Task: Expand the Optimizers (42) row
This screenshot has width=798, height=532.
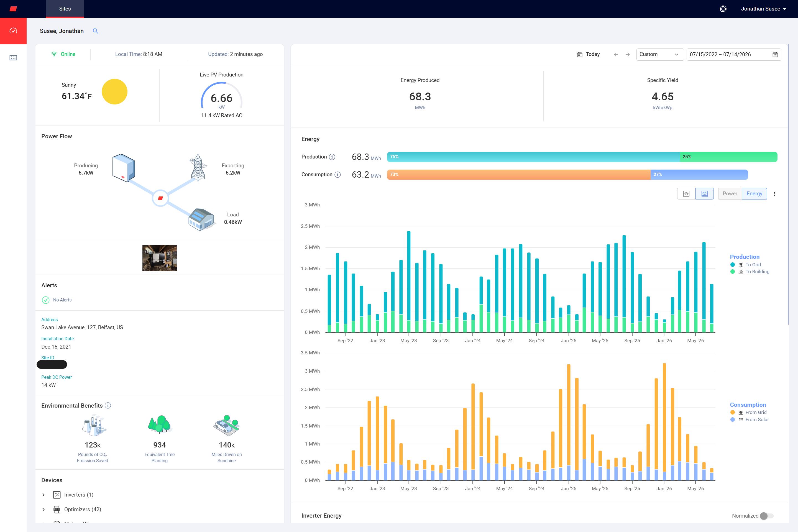Action: [x=44, y=509]
